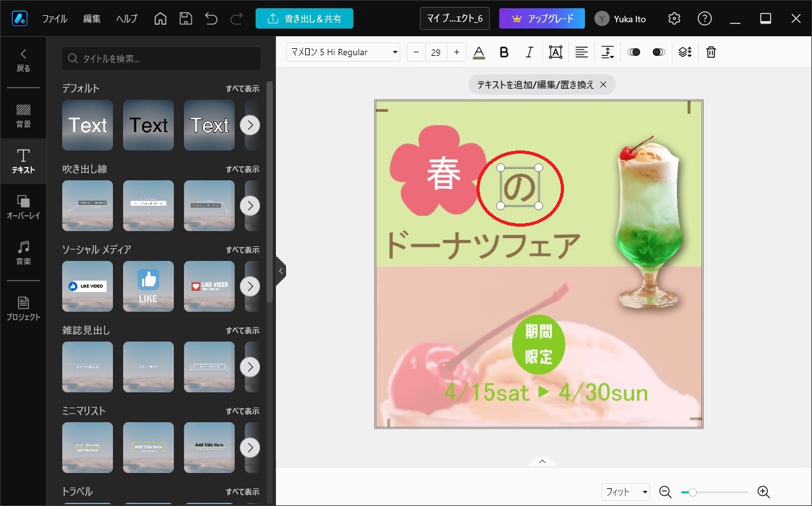Open the マイプ...ェクト_6 project name
The image size is (812, 506).
click(455, 18)
